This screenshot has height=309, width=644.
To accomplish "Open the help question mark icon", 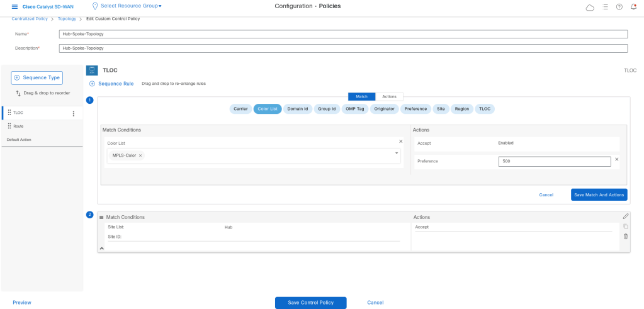I will [x=619, y=7].
